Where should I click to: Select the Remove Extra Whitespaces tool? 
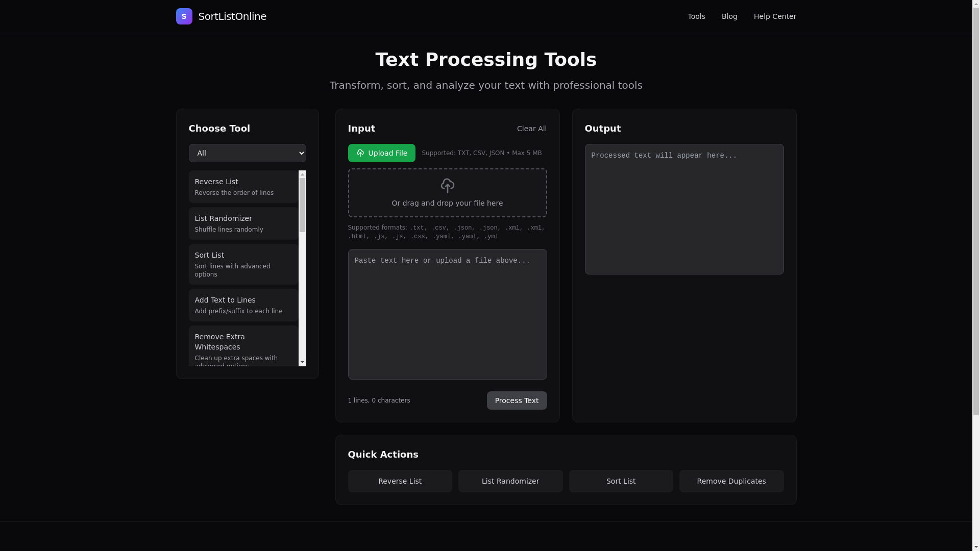(243, 346)
